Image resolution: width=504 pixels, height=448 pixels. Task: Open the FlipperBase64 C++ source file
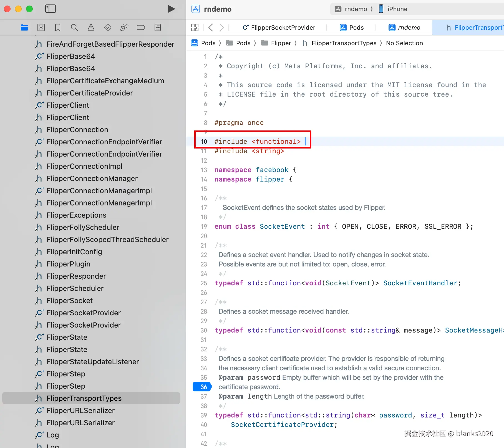(x=65, y=56)
